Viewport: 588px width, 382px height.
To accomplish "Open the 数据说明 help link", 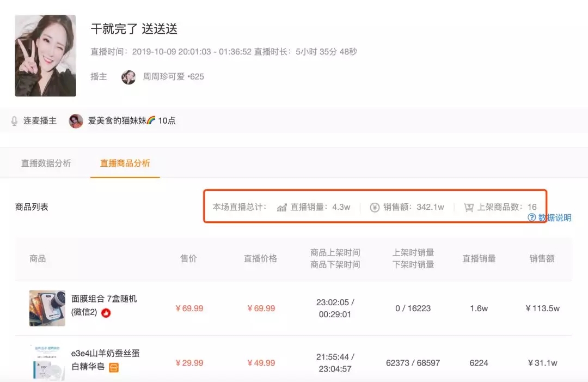I will click(x=555, y=217).
